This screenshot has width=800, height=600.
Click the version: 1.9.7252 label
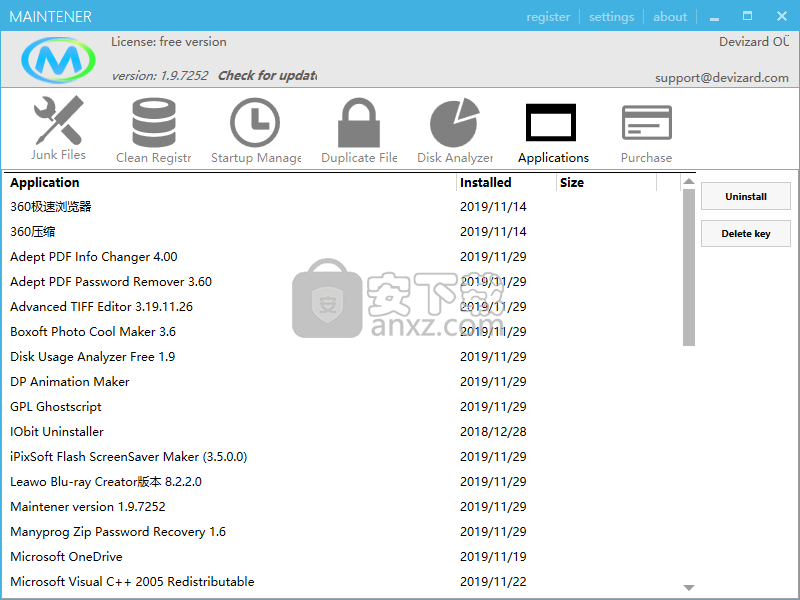(160, 76)
